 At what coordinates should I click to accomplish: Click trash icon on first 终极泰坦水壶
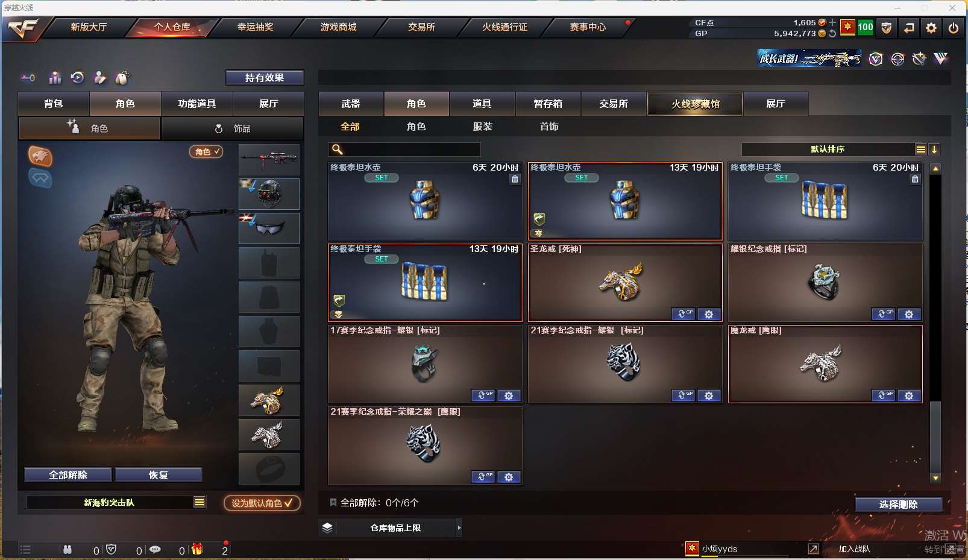515,179
